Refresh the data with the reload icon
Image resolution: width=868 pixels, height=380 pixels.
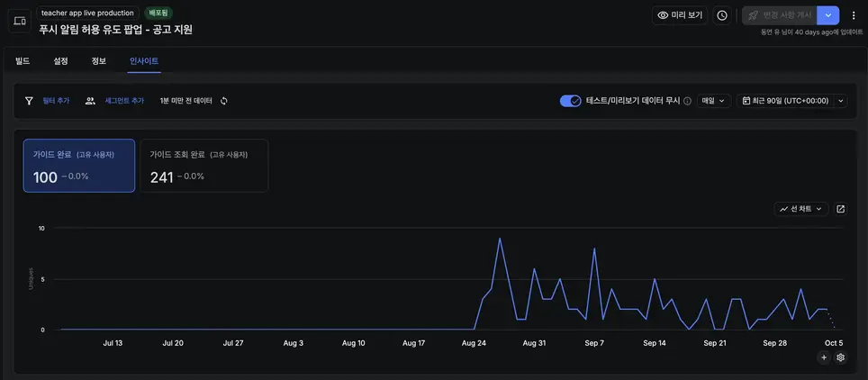[223, 101]
